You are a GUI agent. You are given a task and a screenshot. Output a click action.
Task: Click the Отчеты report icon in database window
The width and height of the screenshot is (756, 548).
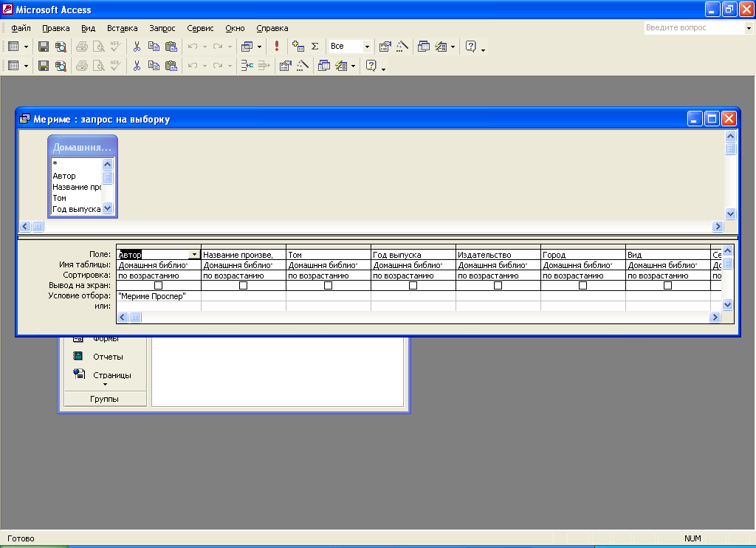pyautogui.click(x=78, y=357)
